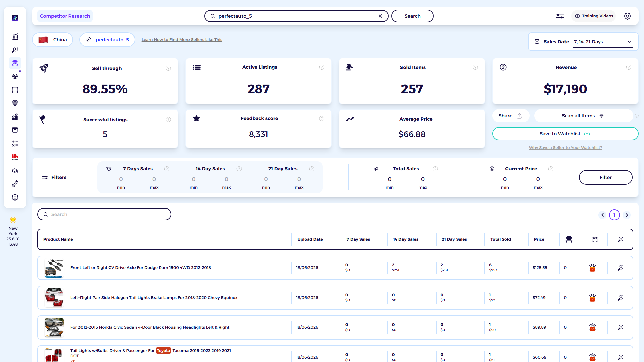The image size is (644, 362).
Task: Sort by the Total Sold column header
Action: coord(500,239)
